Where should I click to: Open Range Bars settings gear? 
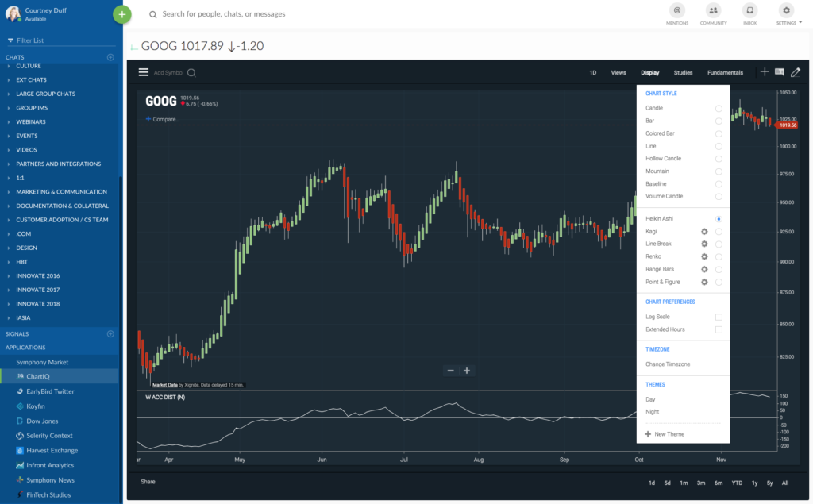pos(704,270)
